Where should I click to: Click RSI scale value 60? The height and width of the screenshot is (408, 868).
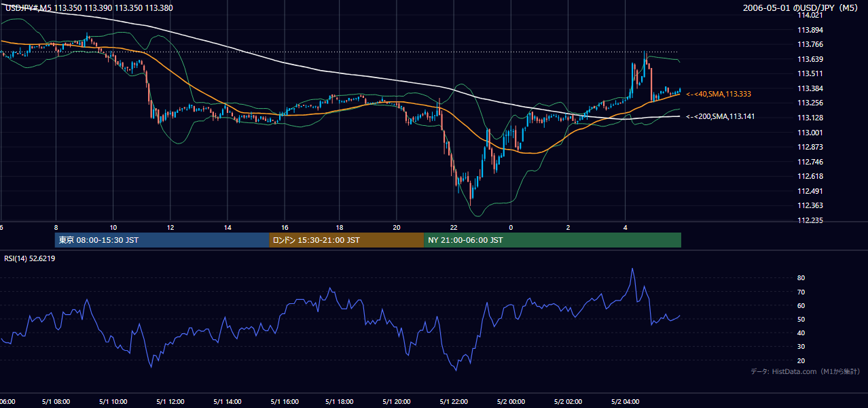(801, 305)
